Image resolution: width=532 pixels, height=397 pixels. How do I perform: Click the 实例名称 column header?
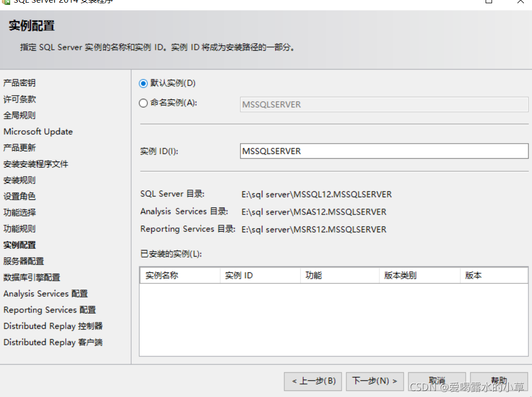(180, 275)
